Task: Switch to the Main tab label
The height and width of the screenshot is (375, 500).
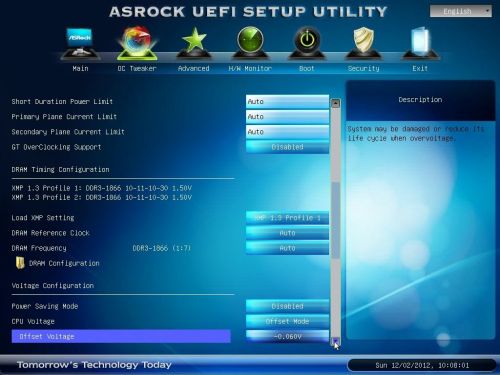Action: [x=80, y=68]
